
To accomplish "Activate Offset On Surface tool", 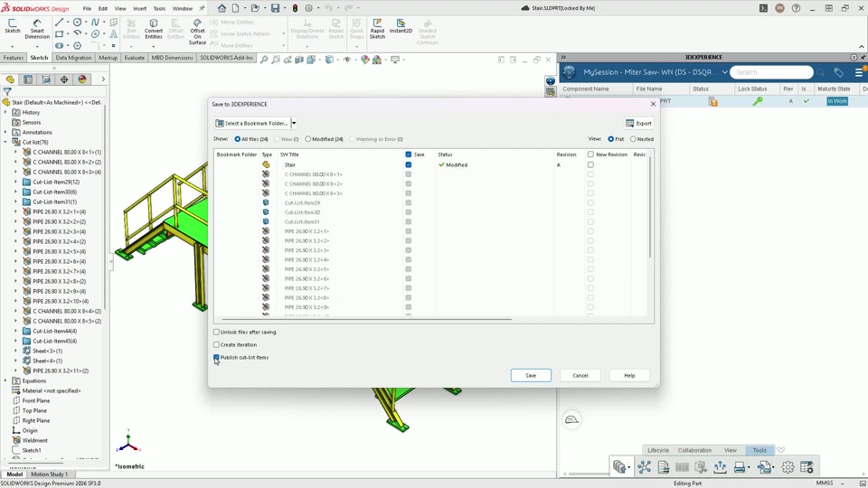I will [x=197, y=32].
